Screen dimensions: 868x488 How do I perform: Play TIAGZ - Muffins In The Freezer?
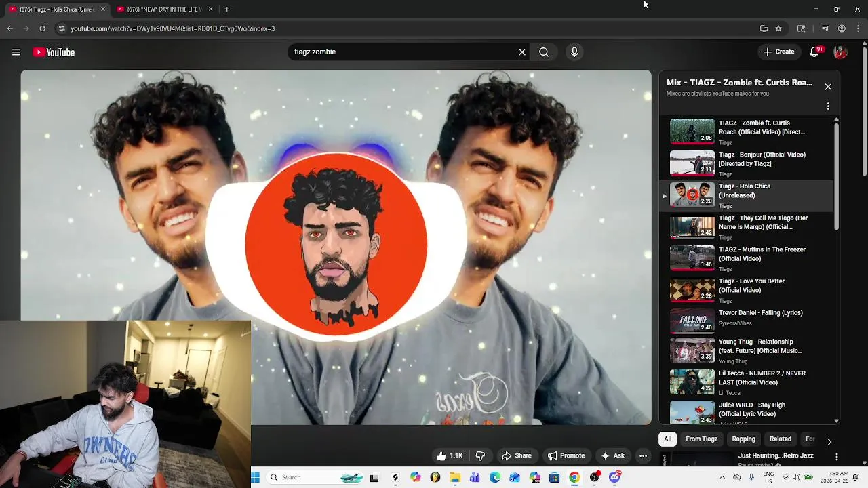click(x=746, y=258)
